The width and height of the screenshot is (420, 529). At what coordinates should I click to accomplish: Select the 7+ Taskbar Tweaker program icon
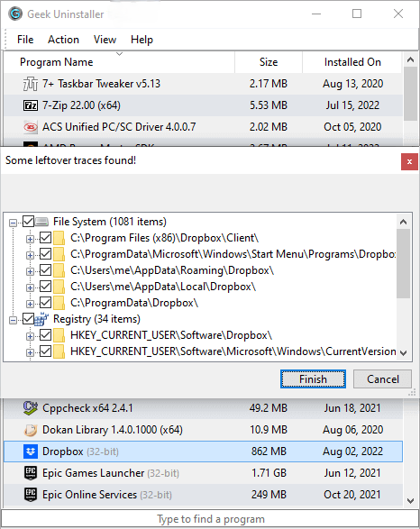pyautogui.click(x=31, y=84)
